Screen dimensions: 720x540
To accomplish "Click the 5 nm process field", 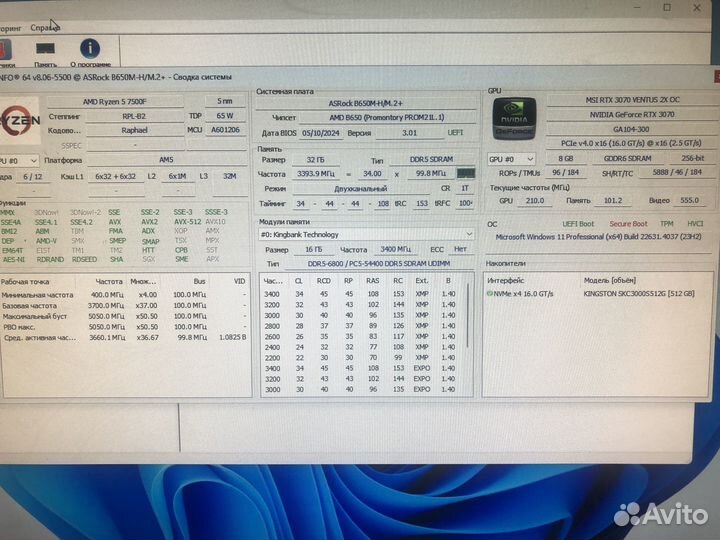I will click(225, 101).
